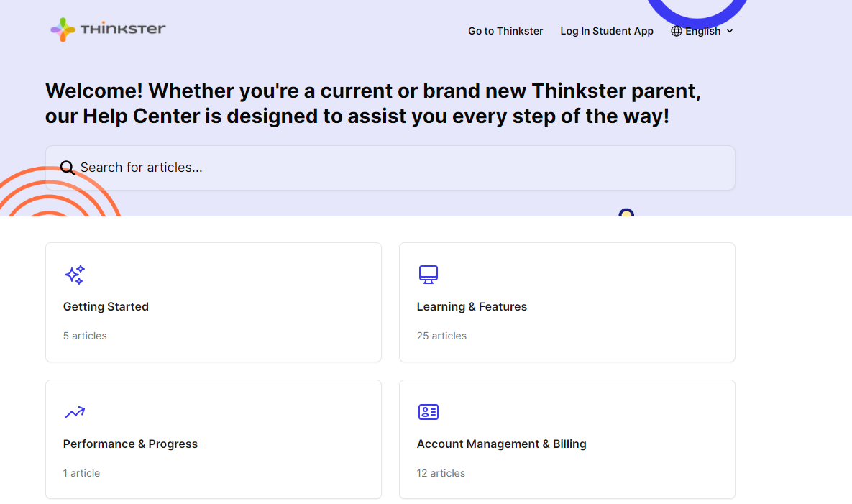Open the Account Management & Billing category
The image size is (852, 504).
pyautogui.click(x=567, y=439)
